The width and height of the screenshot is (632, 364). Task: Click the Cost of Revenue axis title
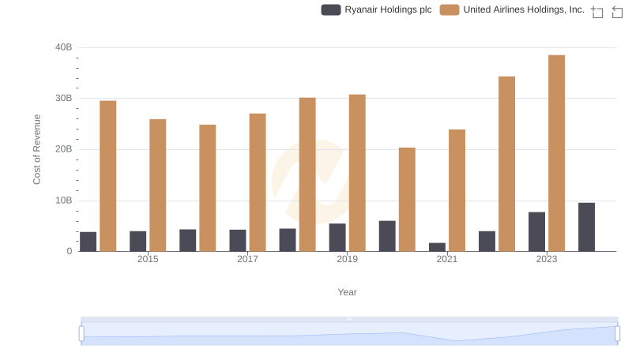point(36,149)
